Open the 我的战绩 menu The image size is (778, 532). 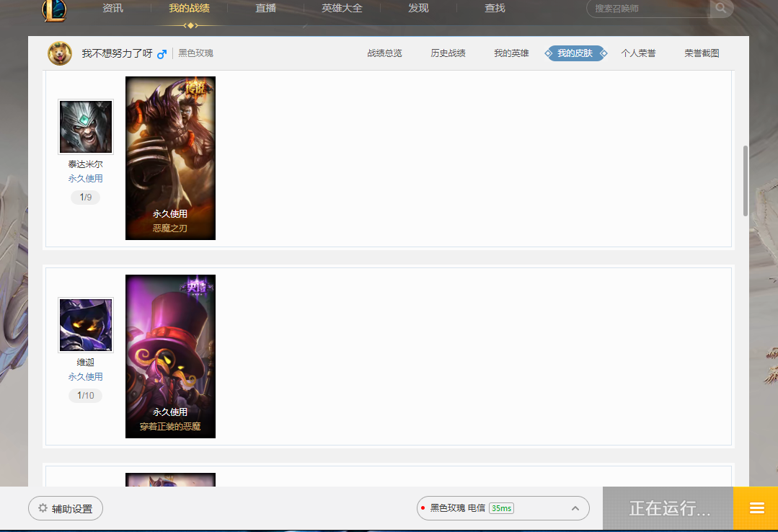(189, 8)
